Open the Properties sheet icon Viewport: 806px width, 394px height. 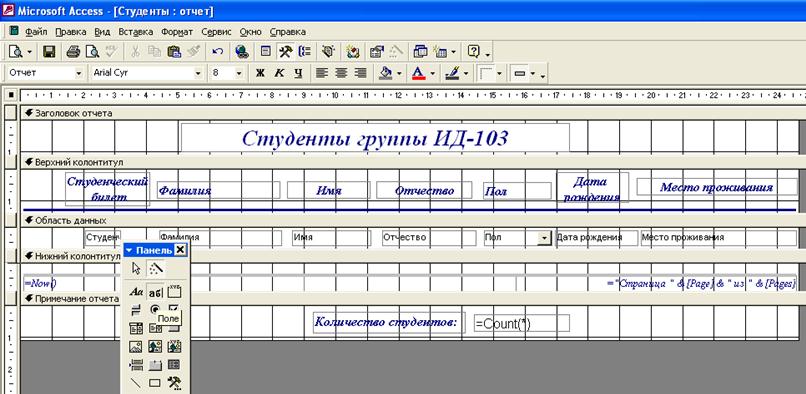377,51
